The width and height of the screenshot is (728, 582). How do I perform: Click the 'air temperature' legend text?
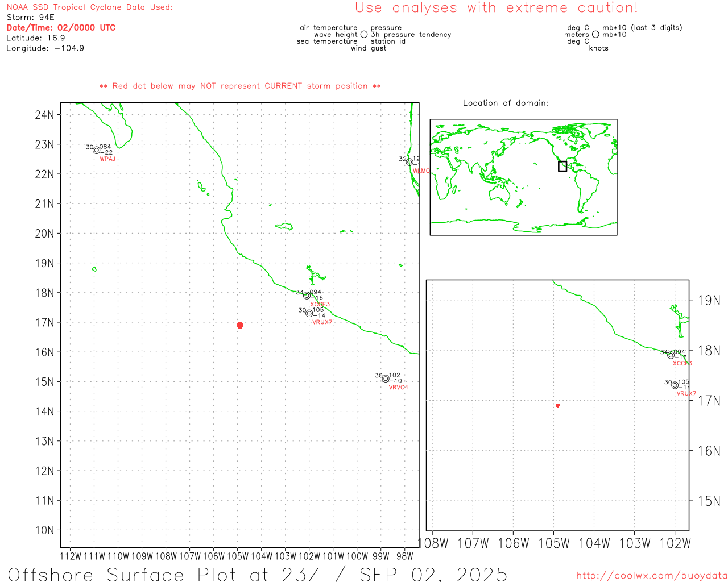329,28
